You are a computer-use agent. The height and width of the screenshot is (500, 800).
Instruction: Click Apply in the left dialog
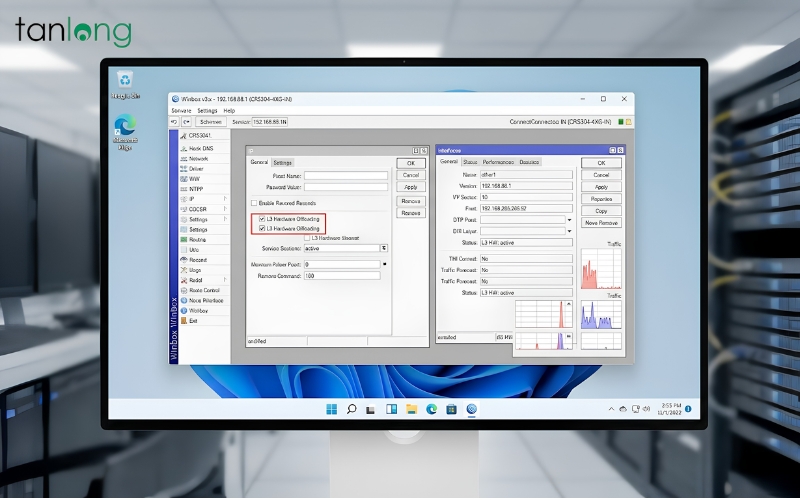tap(410, 187)
